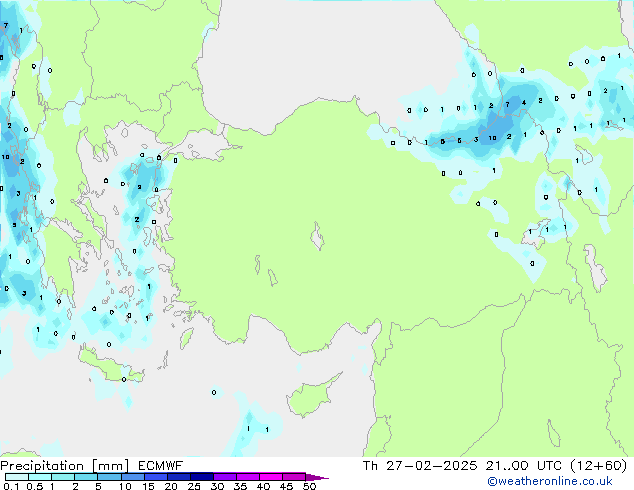Click the island of Cyprus on the map
The height and width of the screenshot is (490, 634).
point(310,397)
